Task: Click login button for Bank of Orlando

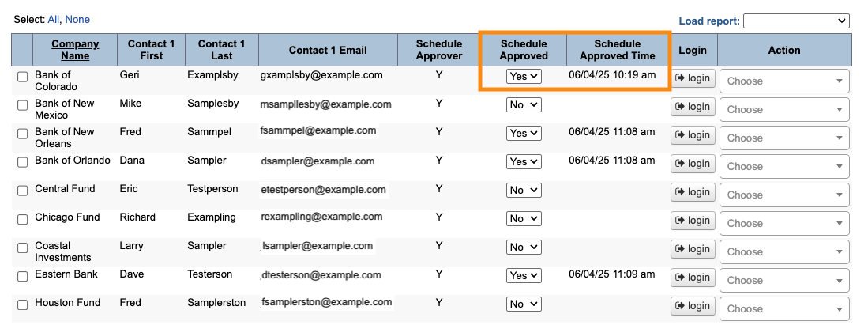Action: point(693,164)
